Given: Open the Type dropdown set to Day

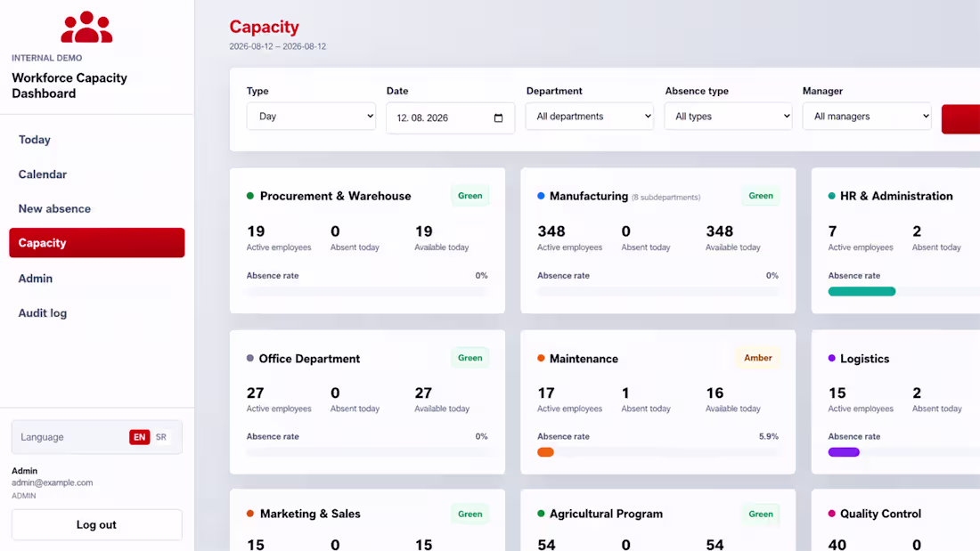Looking at the screenshot, I should pyautogui.click(x=311, y=117).
